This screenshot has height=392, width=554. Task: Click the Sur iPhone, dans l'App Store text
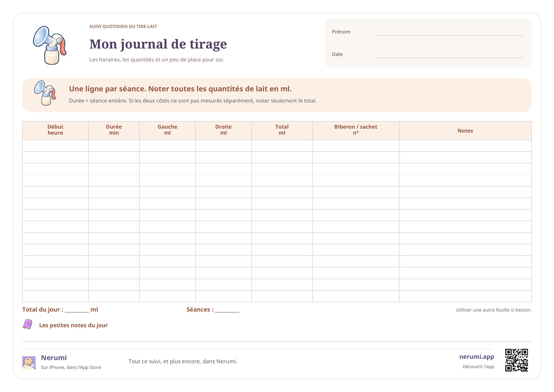(x=71, y=367)
